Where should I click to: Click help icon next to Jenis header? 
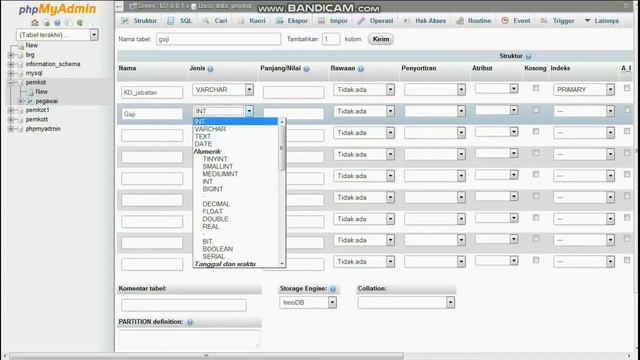click(210, 69)
